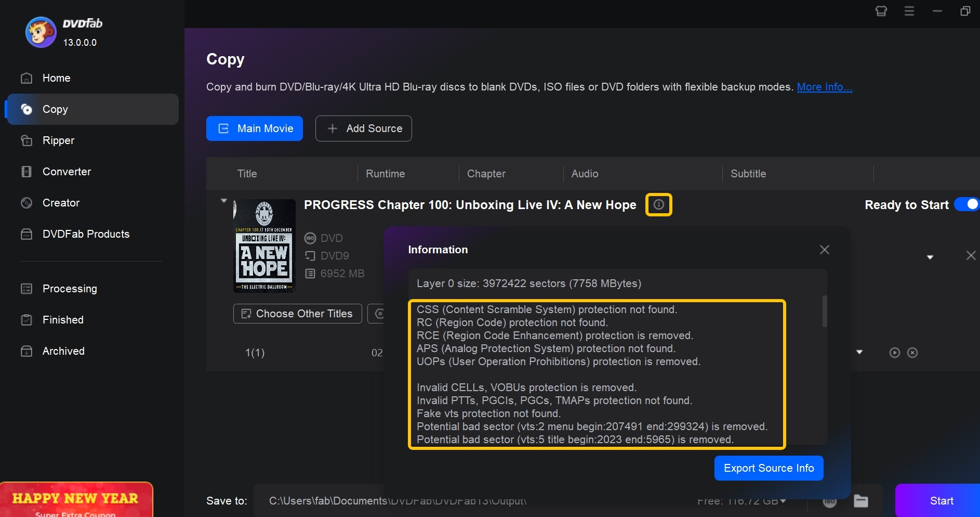980x517 pixels.
Task: Open the Ripper module in the sidebar
Action: 58,140
